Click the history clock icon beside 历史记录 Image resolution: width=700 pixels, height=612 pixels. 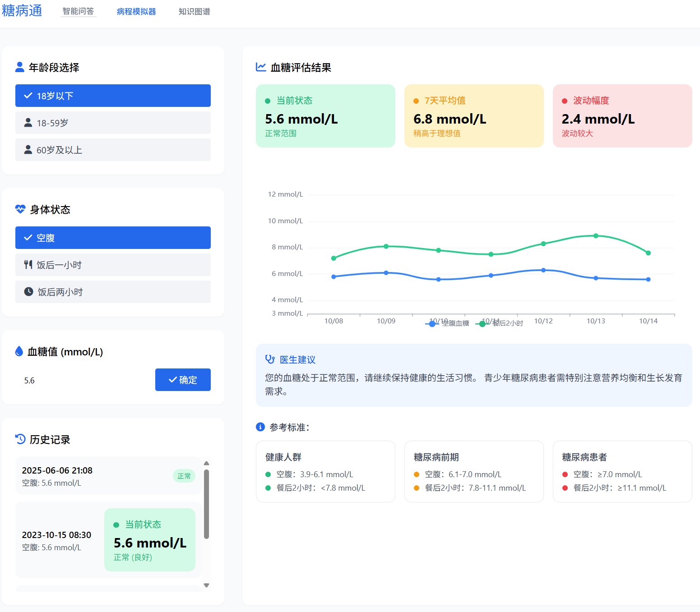click(19, 439)
